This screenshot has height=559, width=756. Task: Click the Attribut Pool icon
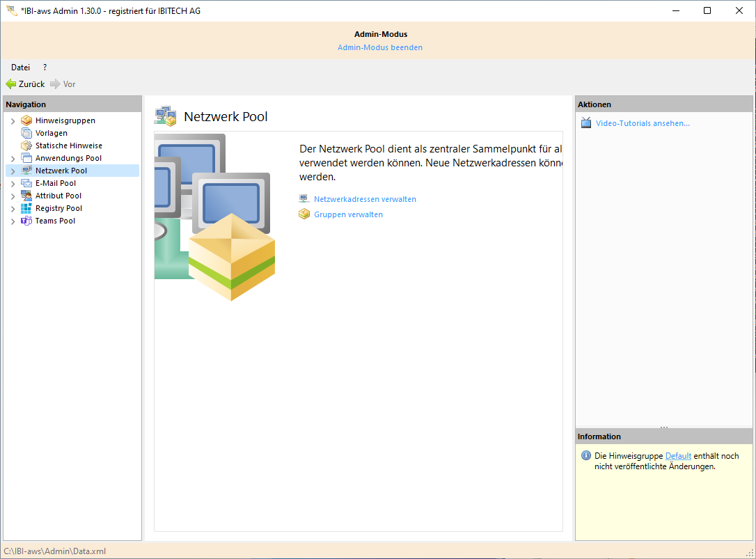coord(26,196)
